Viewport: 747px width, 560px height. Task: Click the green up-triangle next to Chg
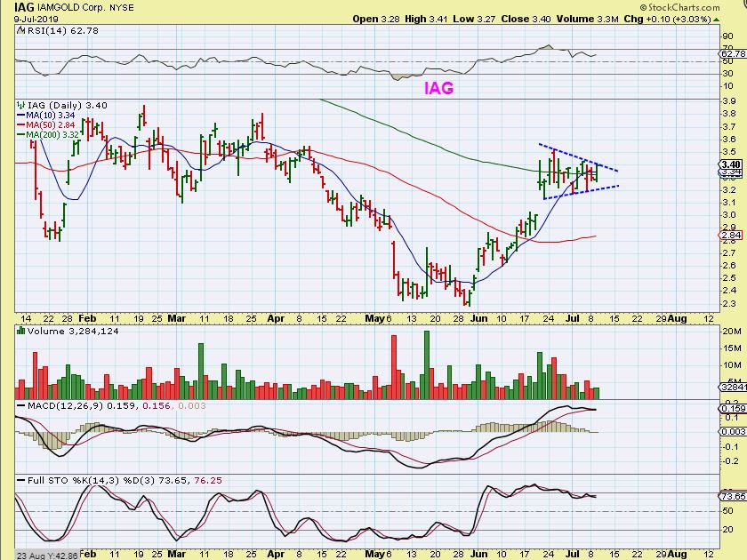pyautogui.click(x=717, y=20)
